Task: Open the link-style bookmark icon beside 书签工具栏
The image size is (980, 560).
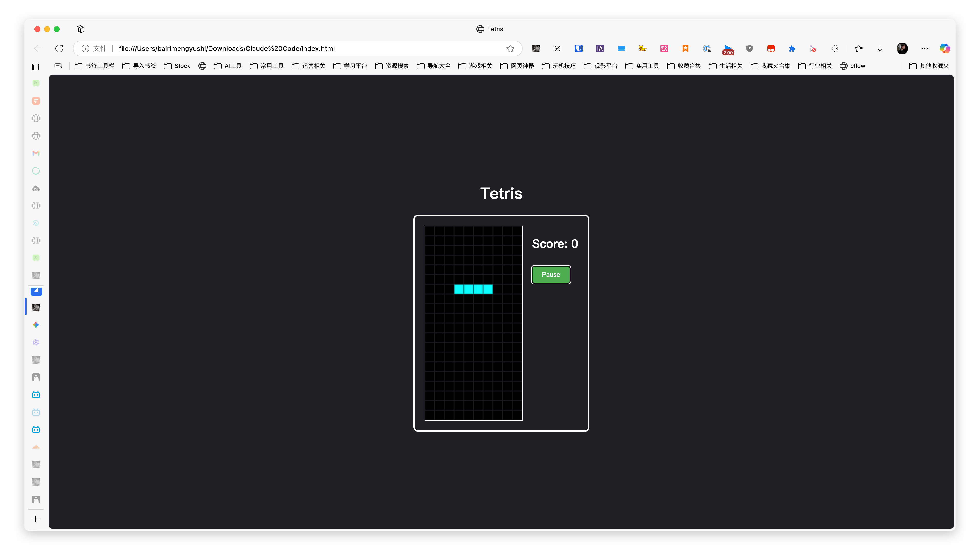Action: coord(58,66)
